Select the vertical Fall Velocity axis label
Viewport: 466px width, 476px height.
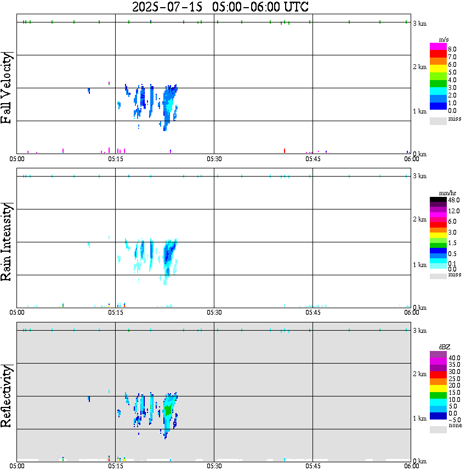pyautogui.click(x=7, y=88)
